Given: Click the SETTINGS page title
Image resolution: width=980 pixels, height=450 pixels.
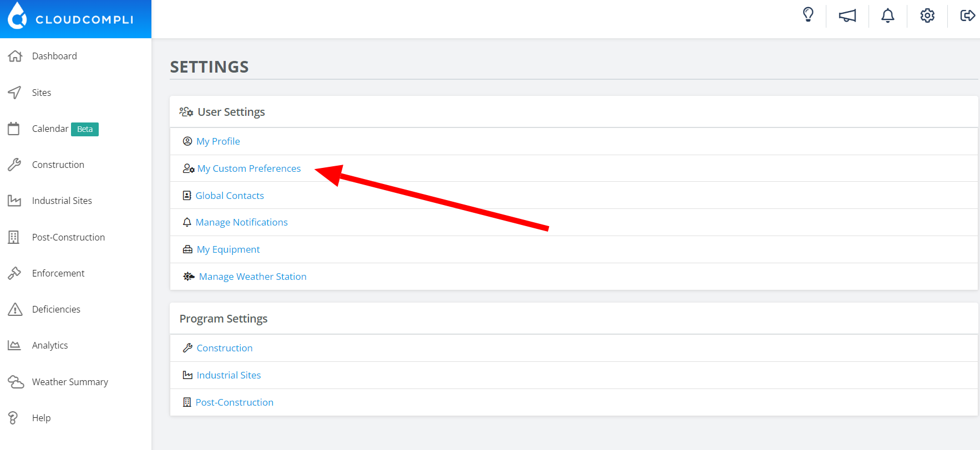Looking at the screenshot, I should [209, 67].
